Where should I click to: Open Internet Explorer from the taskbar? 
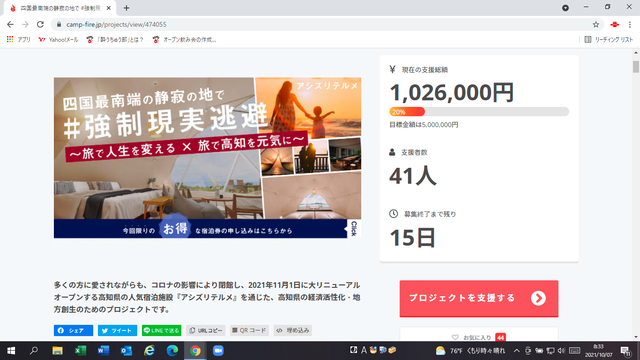tap(149, 351)
